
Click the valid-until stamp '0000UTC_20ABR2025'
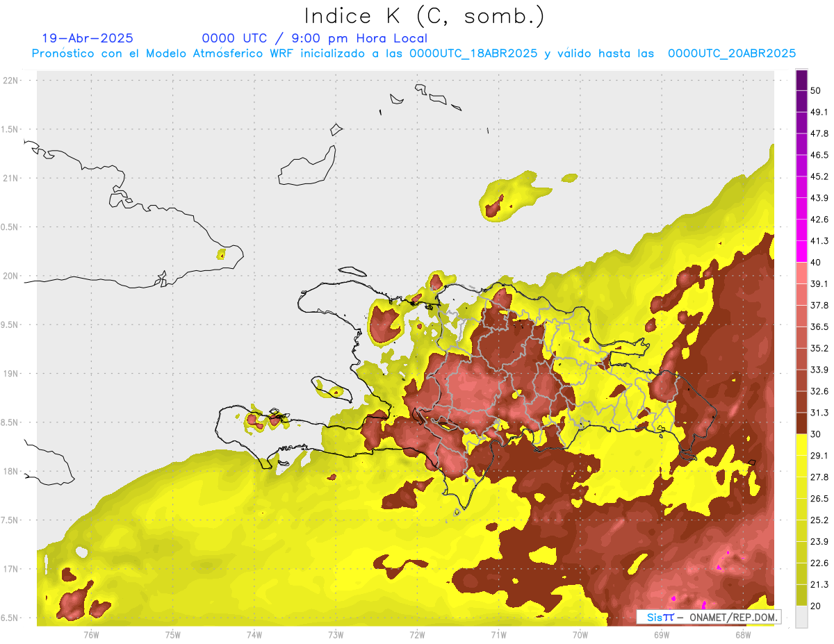point(732,53)
